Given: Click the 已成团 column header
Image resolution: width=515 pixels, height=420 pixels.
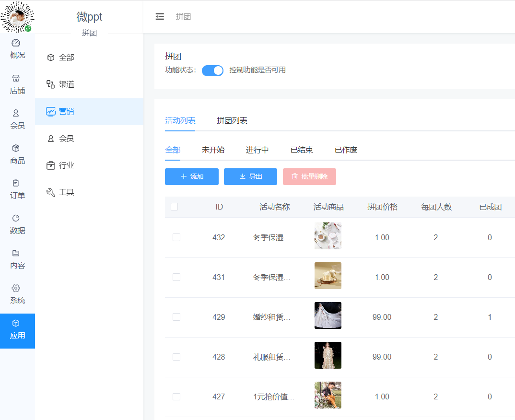Looking at the screenshot, I should [491, 207].
